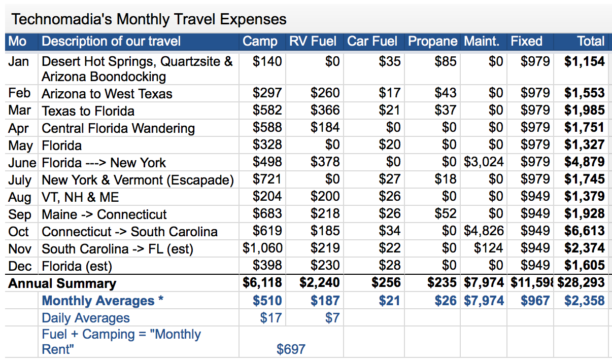Select the June maintenance cell showing $3,024
The width and height of the screenshot is (612, 364).
click(x=484, y=162)
